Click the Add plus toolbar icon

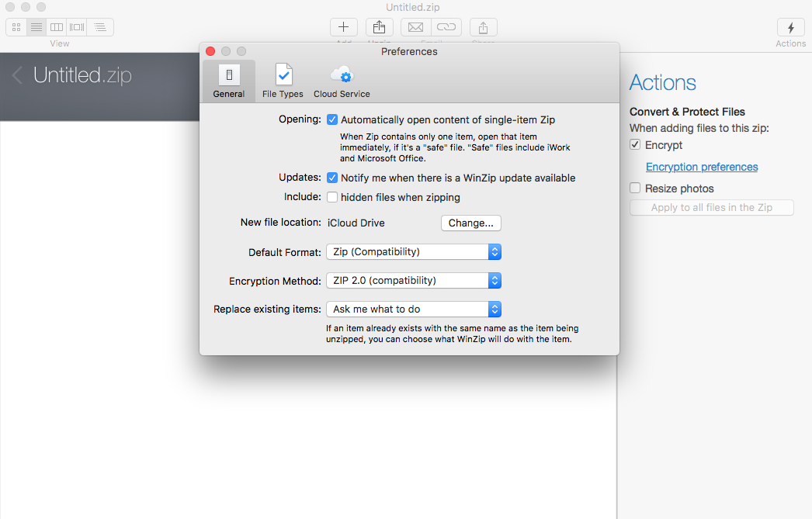344,27
